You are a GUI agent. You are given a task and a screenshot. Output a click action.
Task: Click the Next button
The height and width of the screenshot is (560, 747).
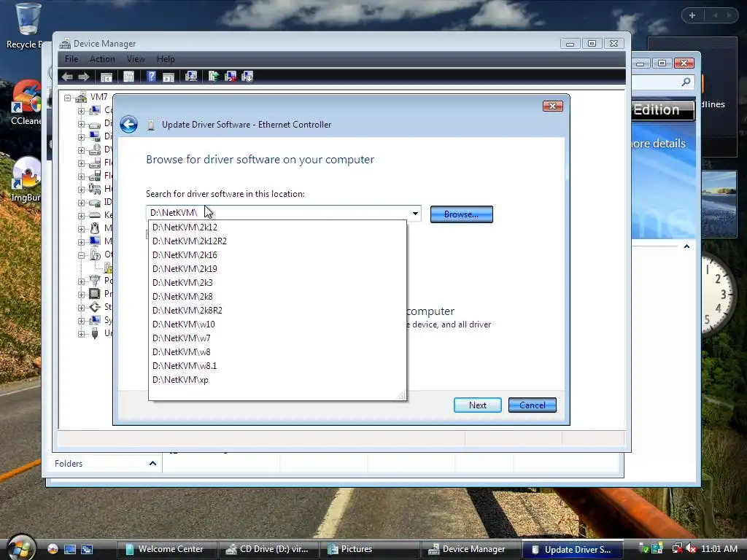point(477,405)
